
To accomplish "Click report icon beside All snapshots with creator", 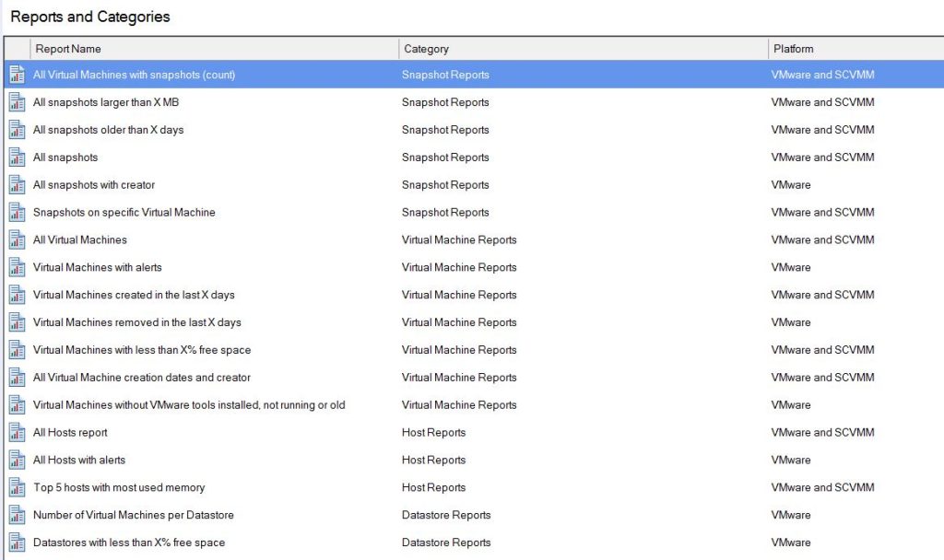I will (x=17, y=185).
